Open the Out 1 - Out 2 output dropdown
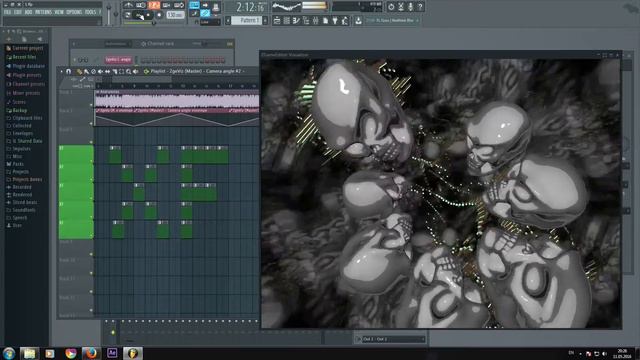The height and width of the screenshot is (360, 640). [x=391, y=339]
